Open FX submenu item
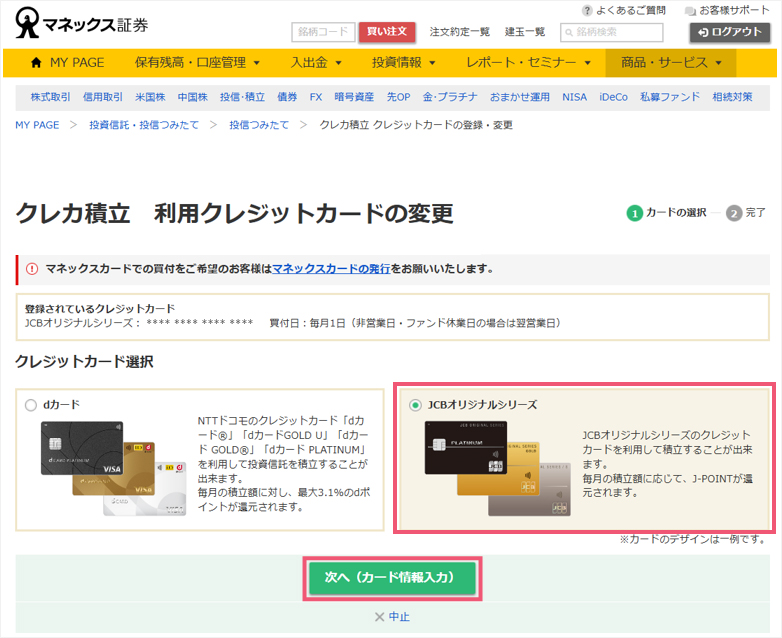Image resolution: width=782 pixels, height=638 pixels. tap(316, 97)
